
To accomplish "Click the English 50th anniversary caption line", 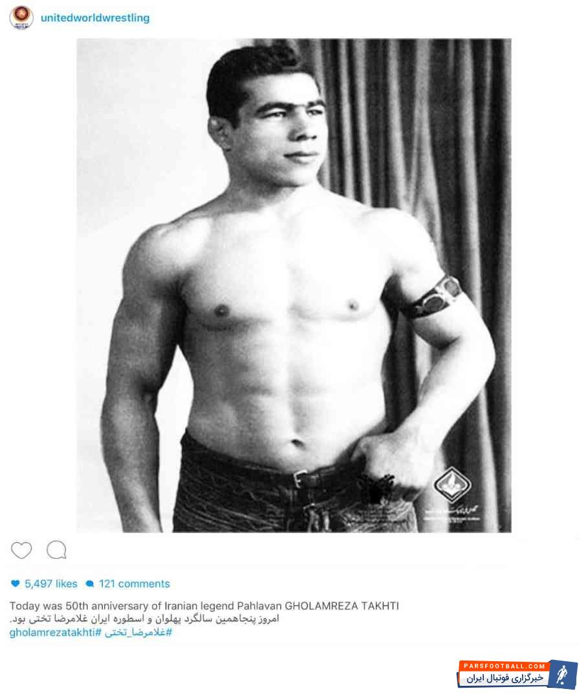I will pos(204,606).
